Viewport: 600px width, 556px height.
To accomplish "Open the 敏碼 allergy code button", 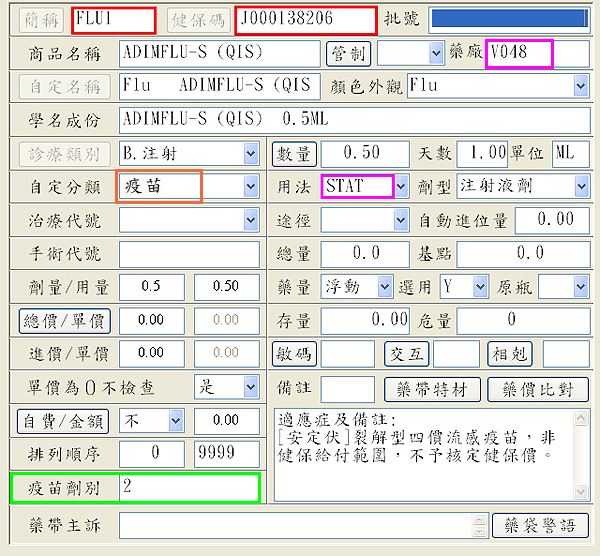I will pyautogui.click(x=295, y=353).
